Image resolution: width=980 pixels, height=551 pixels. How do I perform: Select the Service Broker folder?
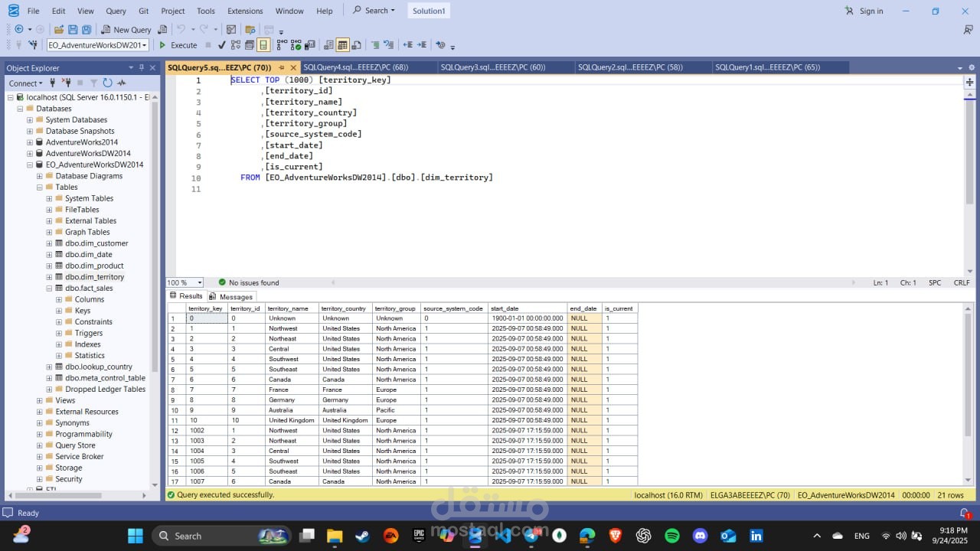[x=79, y=456]
